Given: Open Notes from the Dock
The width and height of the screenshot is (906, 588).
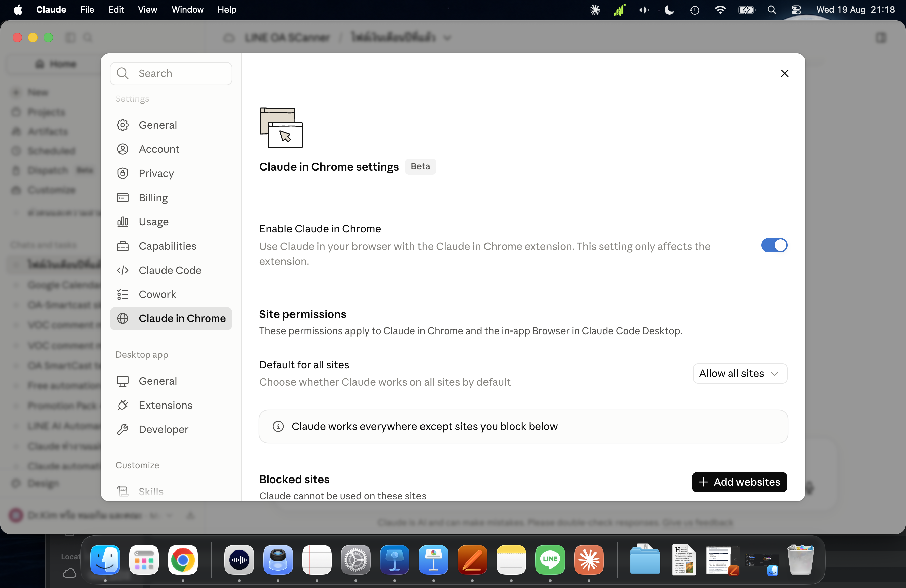Looking at the screenshot, I should click(511, 560).
